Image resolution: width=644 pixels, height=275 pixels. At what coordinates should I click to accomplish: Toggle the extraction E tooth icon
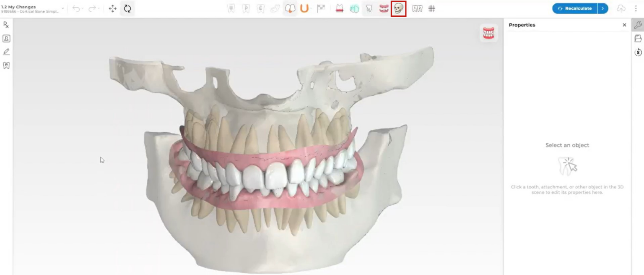click(260, 8)
